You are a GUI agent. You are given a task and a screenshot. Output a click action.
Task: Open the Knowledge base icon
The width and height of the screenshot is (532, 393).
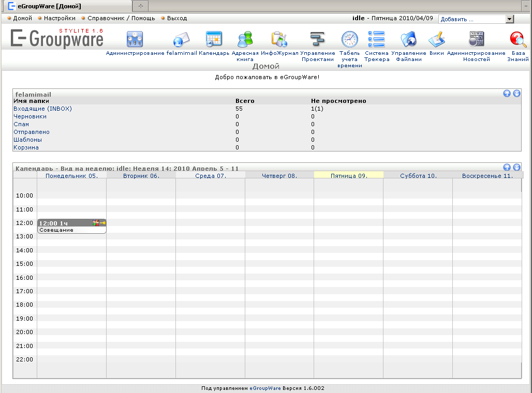[x=518, y=39]
